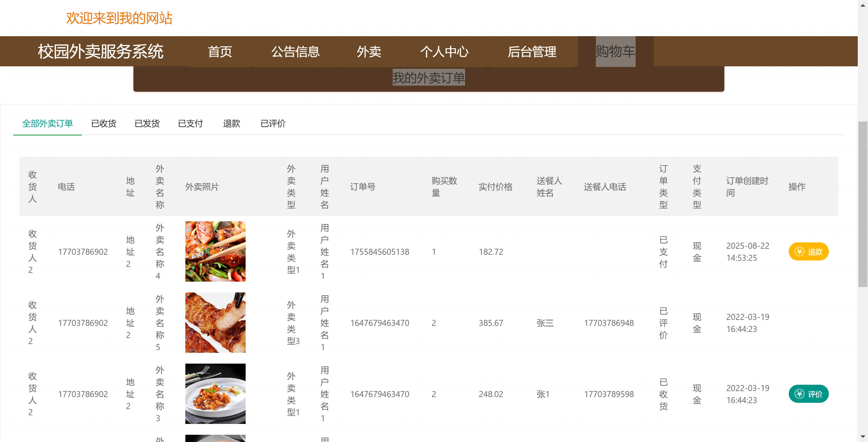Image resolution: width=868 pixels, height=442 pixels.
Task: Click the 我的外卖订单 heading
Action: pos(429,77)
